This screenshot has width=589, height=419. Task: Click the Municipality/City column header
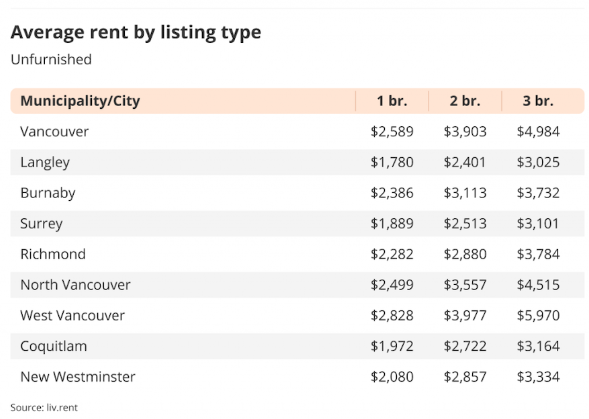[x=80, y=101]
